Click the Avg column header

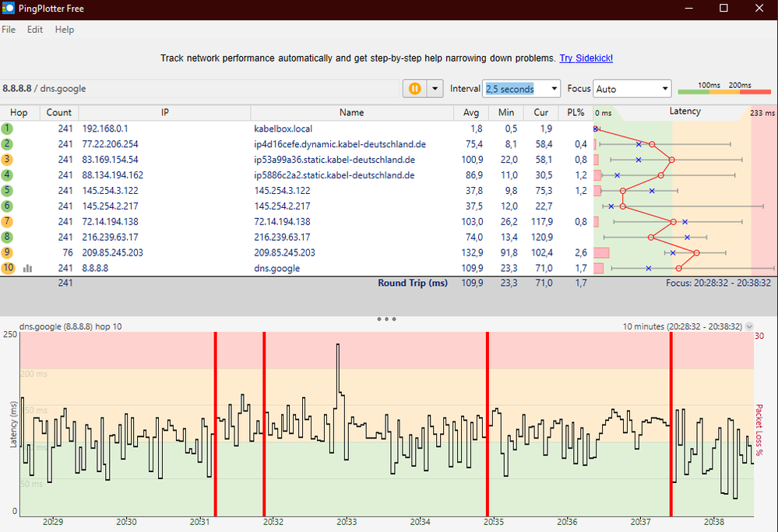tap(469, 113)
